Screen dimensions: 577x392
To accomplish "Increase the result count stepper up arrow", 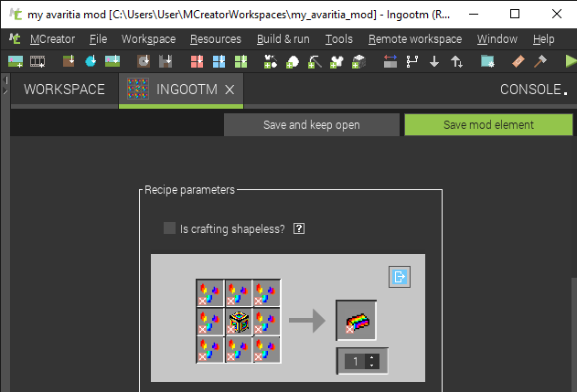I will coord(371,357).
